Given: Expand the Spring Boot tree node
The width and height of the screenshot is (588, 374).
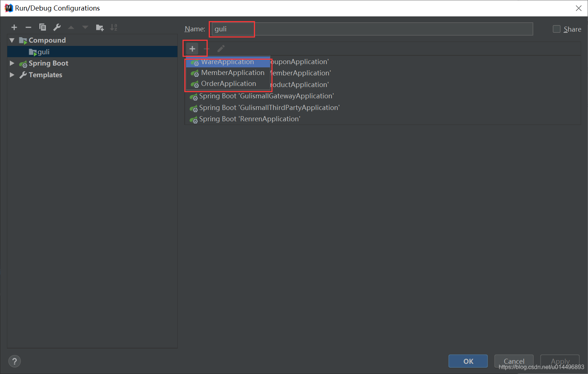Looking at the screenshot, I should (12, 63).
